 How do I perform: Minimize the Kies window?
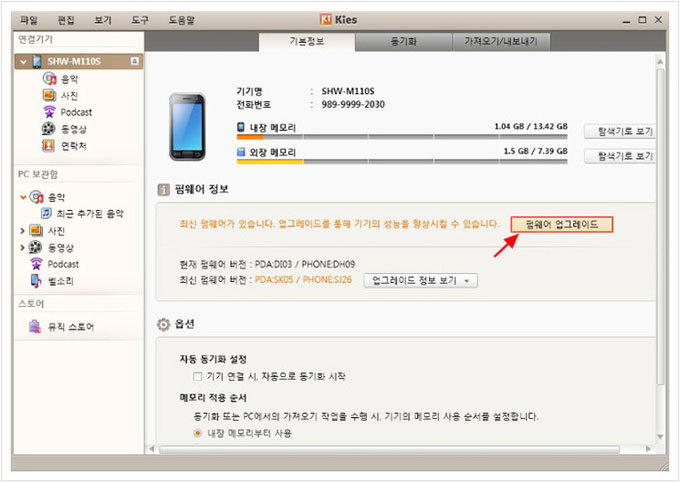626,20
